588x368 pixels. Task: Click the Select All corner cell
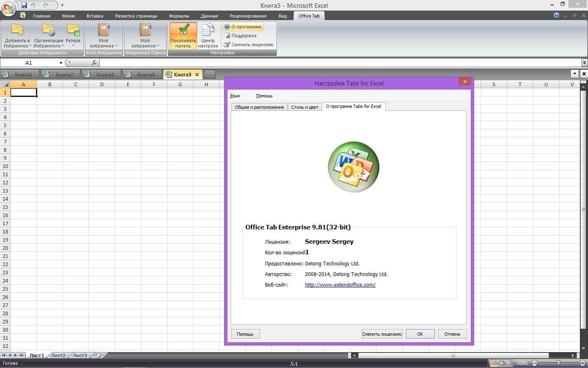coord(5,84)
